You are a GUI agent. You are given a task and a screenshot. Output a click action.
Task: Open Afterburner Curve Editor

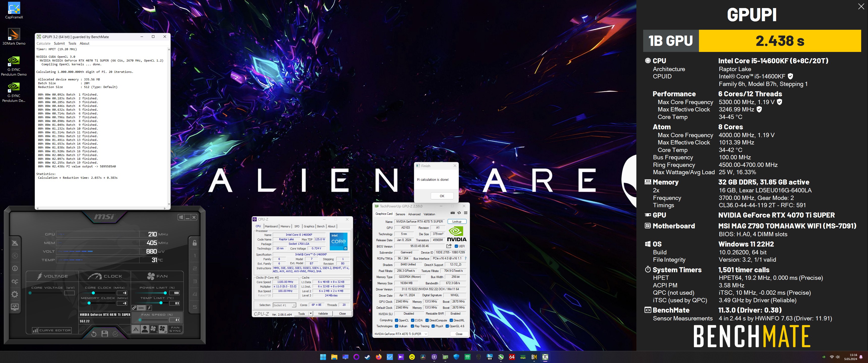coord(51,330)
